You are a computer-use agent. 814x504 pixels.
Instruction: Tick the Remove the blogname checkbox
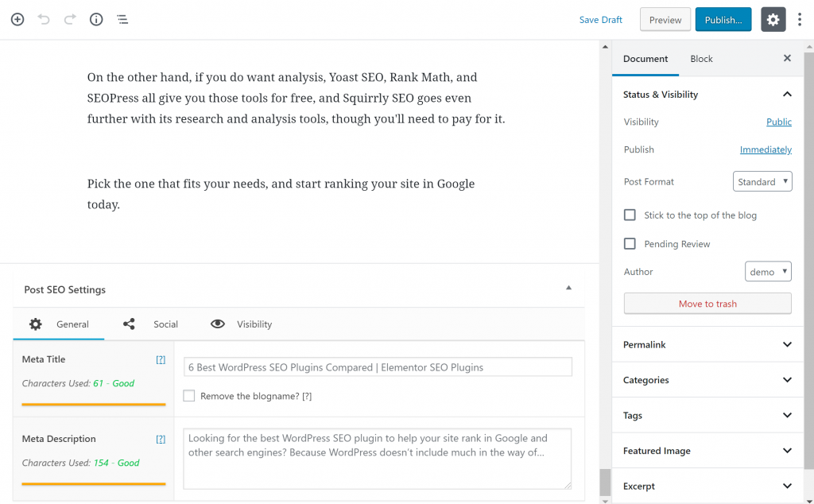pos(189,396)
